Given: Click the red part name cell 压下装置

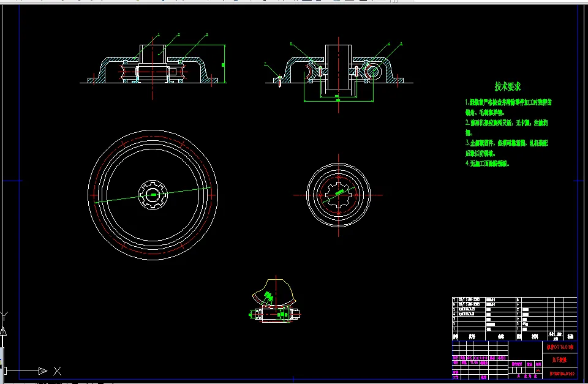Looking at the screenshot, I should coord(559,360).
